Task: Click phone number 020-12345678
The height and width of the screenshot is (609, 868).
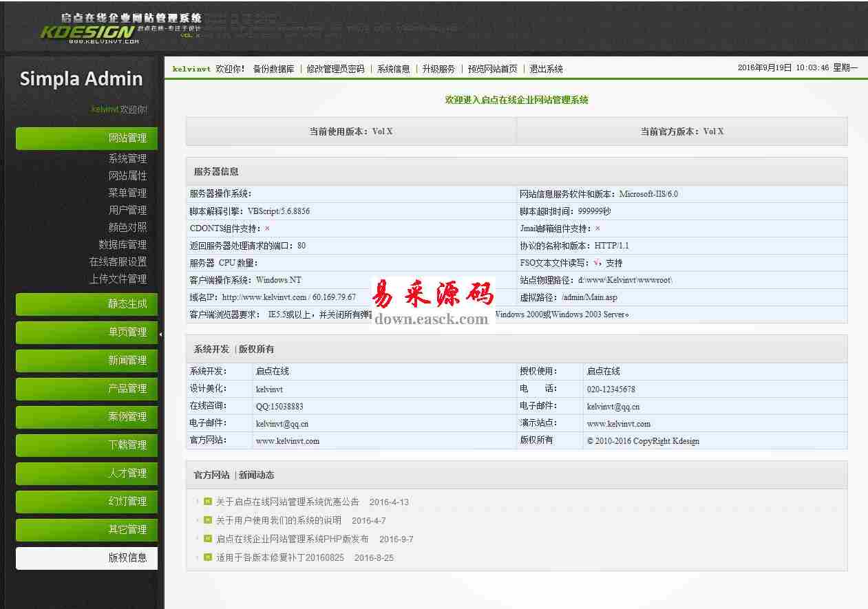Action: pyautogui.click(x=611, y=389)
